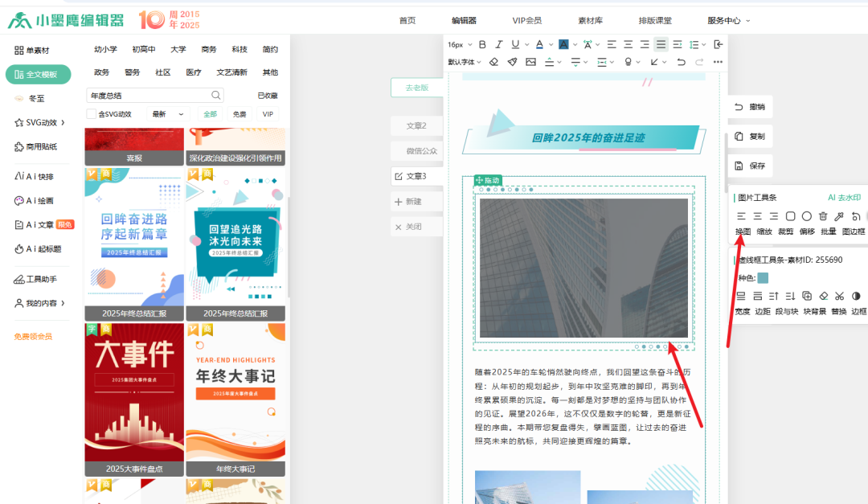Open 素材库 in top navigation
Image resolution: width=868 pixels, height=504 pixels.
pyautogui.click(x=591, y=20)
